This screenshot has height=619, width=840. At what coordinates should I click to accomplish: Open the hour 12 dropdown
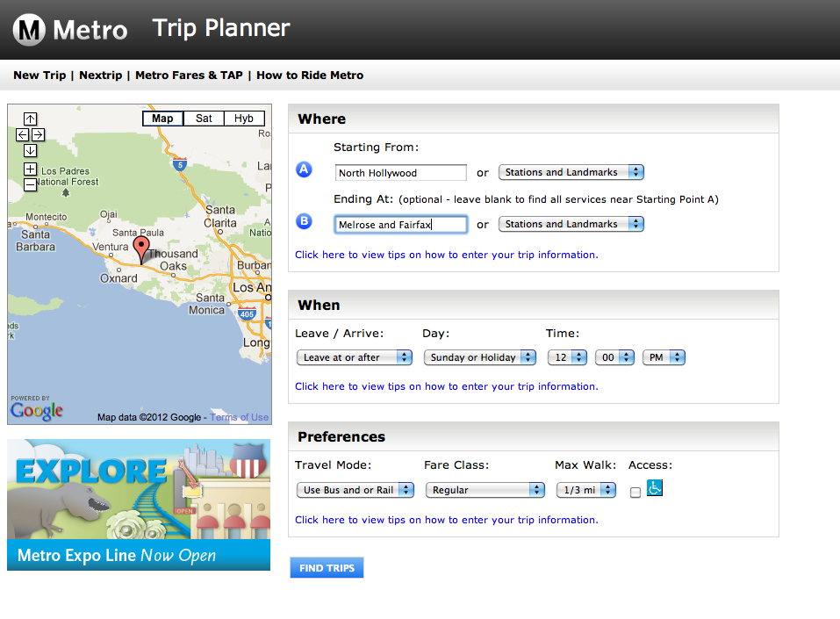[567, 357]
